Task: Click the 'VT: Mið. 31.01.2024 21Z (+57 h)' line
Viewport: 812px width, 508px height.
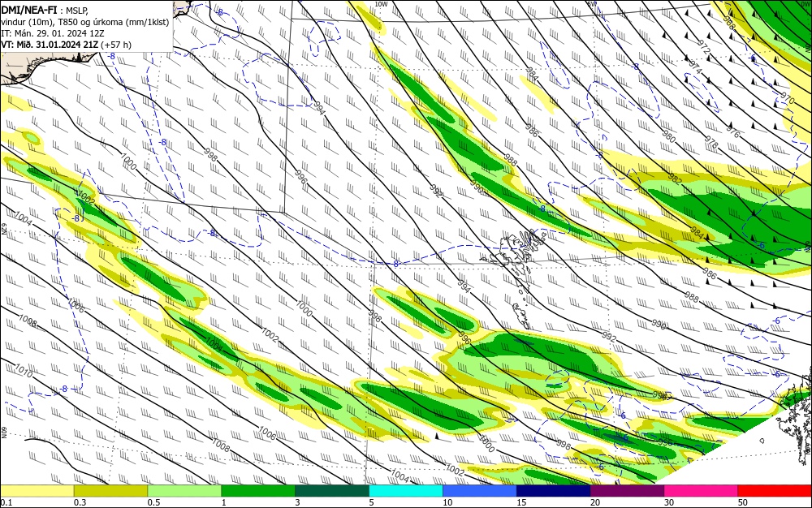Action: click(67, 45)
